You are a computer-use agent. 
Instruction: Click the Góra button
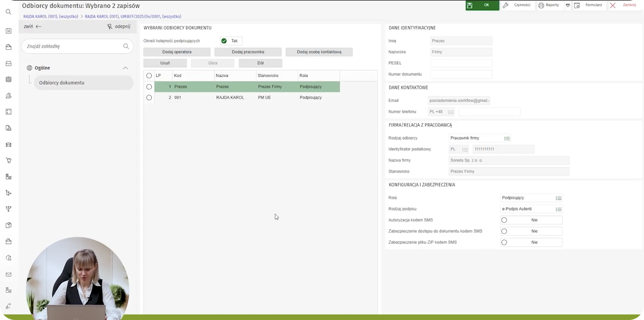[212, 63]
